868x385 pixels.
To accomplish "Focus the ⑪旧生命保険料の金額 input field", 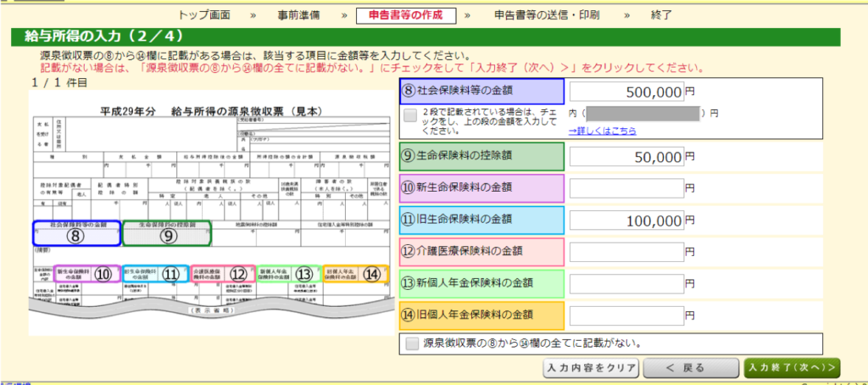I will pyautogui.click(x=626, y=220).
